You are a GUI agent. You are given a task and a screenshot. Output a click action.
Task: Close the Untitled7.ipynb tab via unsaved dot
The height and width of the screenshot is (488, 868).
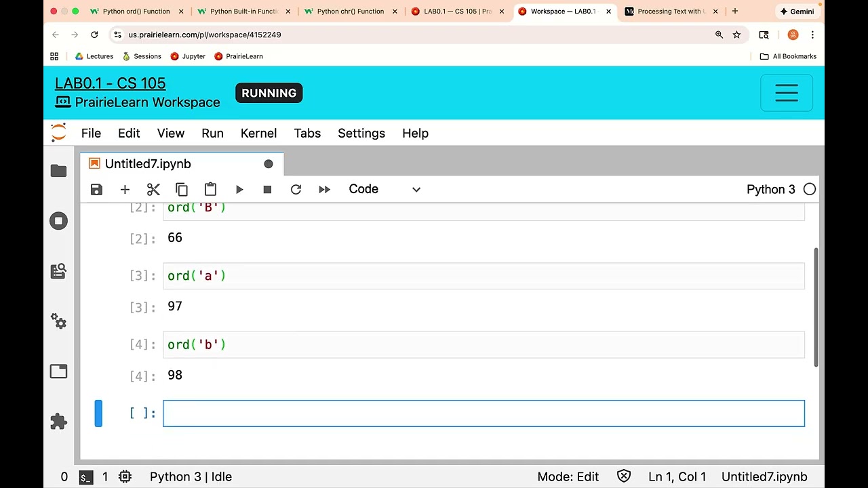coord(269,164)
